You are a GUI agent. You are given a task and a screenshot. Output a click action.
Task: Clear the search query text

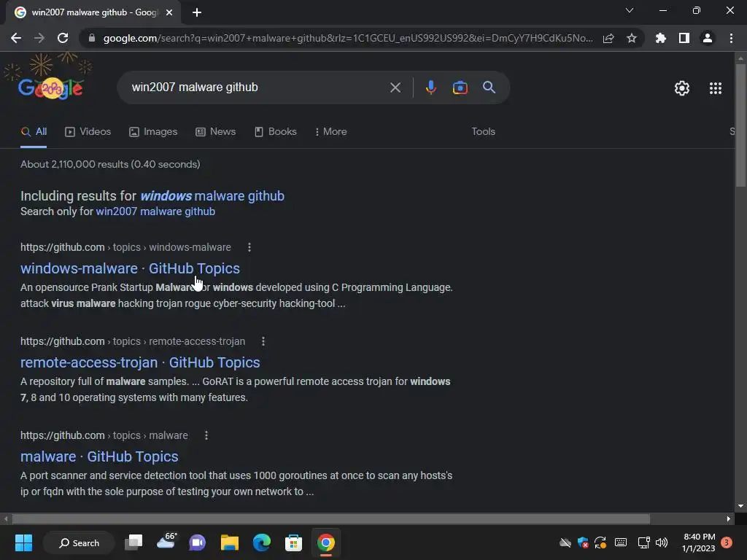coord(395,87)
